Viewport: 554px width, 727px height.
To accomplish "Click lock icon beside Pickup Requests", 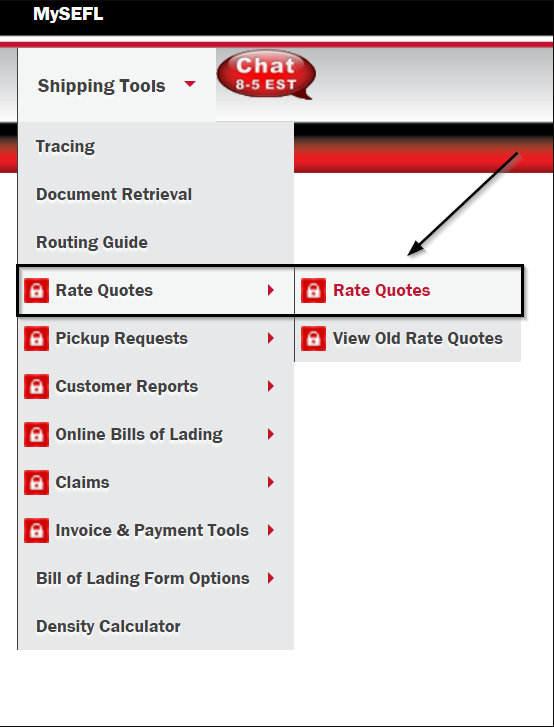I will coord(36,338).
